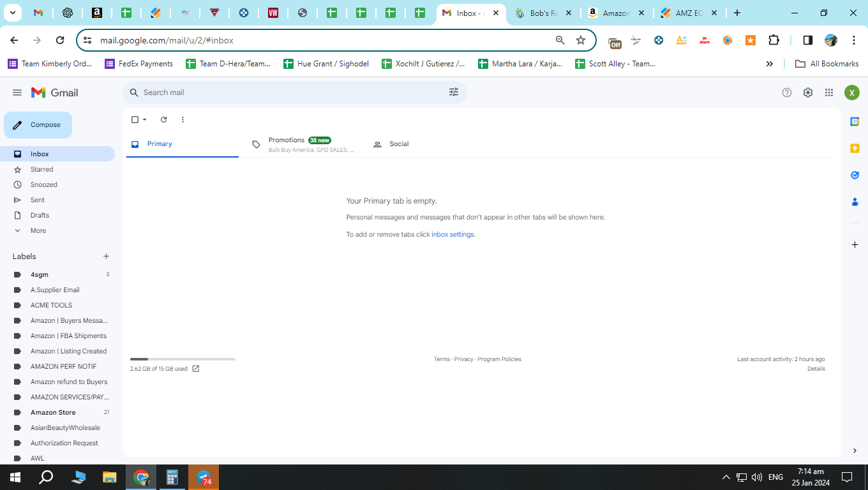Viewport: 868px width, 490px height.
Task: Open Program Policies link
Action: tap(499, 359)
